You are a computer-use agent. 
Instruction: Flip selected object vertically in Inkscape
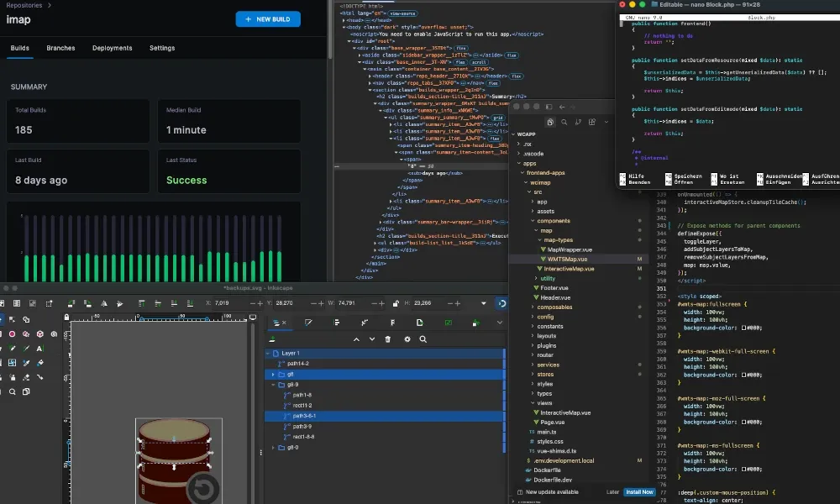pyautogui.click(x=120, y=304)
